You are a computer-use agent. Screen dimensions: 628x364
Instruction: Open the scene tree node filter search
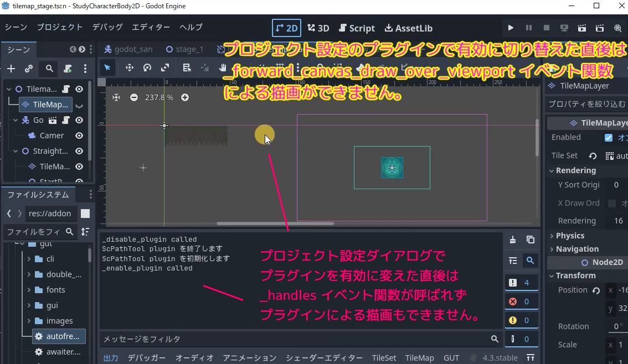[49, 69]
